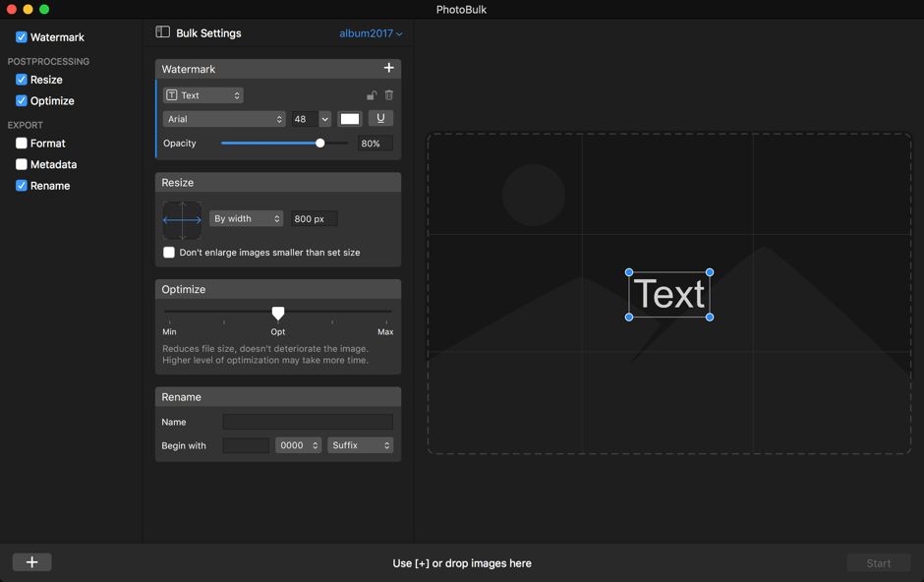The image size is (924, 582).
Task: Delete the watermark with the trash icon
Action: [x=388, y=95]
